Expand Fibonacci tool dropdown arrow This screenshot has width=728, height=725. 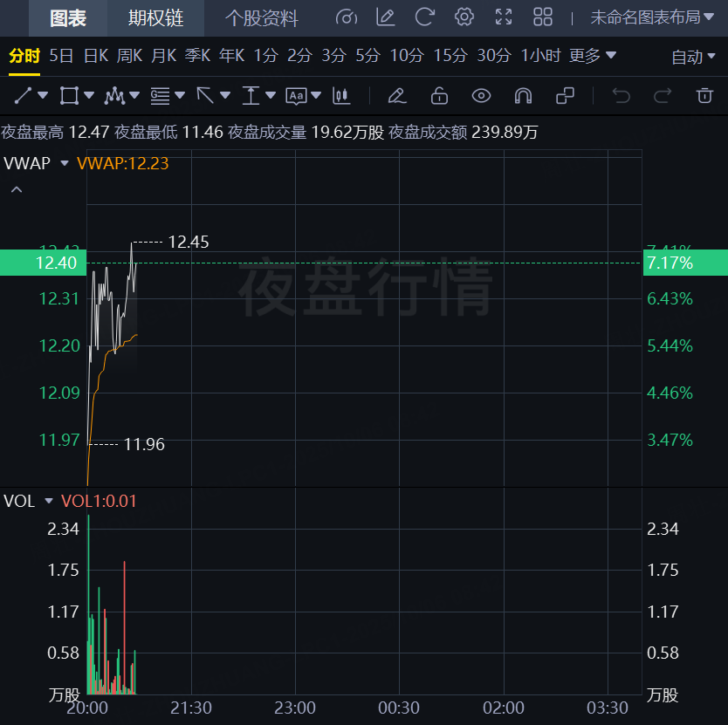180,96
